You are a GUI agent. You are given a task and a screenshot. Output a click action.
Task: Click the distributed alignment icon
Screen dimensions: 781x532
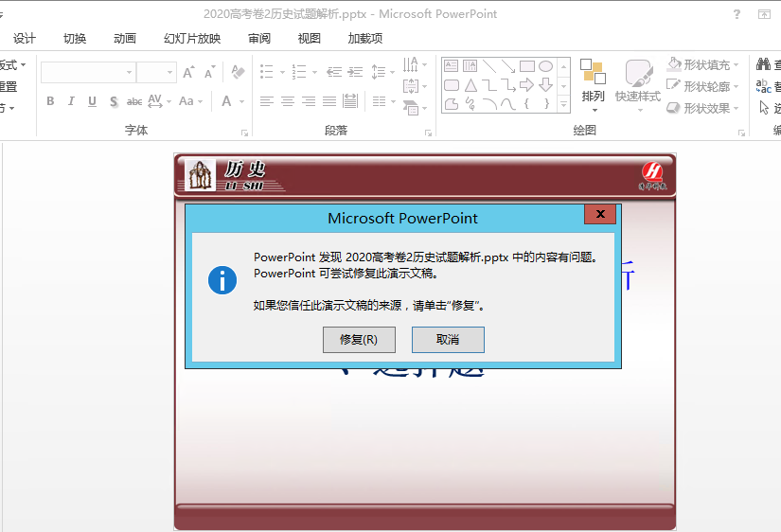(350, 101)
